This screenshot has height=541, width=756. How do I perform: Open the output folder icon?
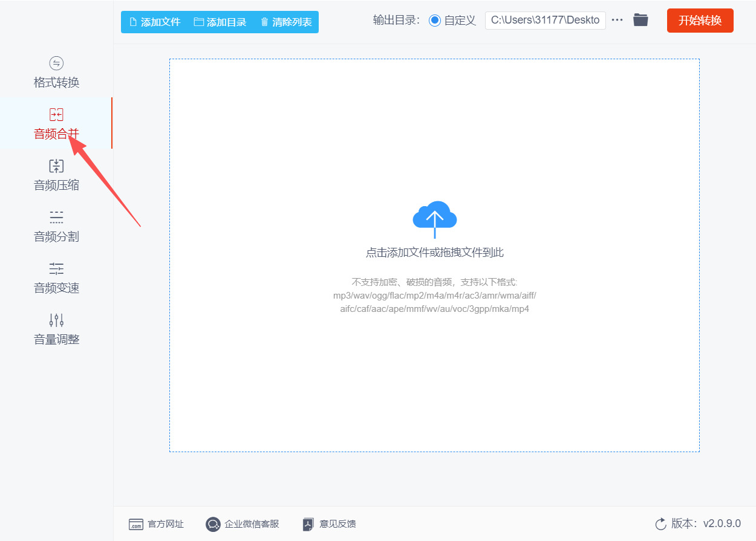(640, 20)
